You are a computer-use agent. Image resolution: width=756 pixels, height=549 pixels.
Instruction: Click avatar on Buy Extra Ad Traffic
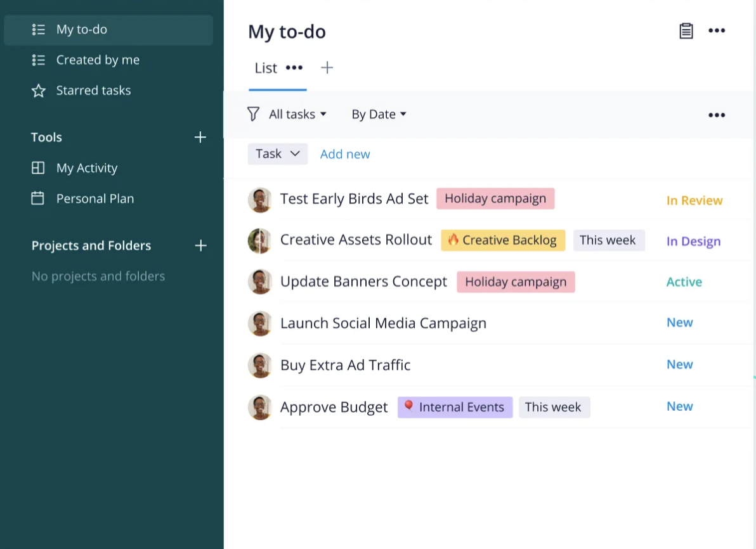(260, 365)
